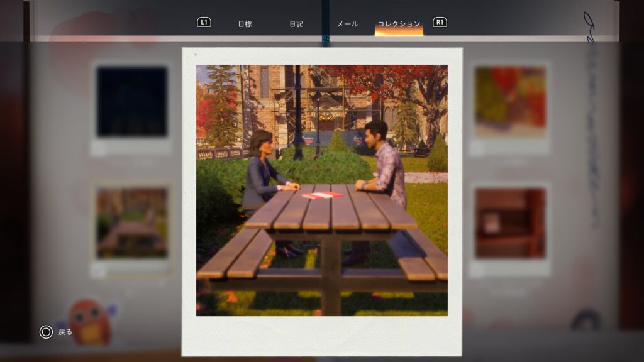This screenshot has height=362, width=644.
Task: Pick the bottom-right reddish room thumbnail
Action: point(510,222)
